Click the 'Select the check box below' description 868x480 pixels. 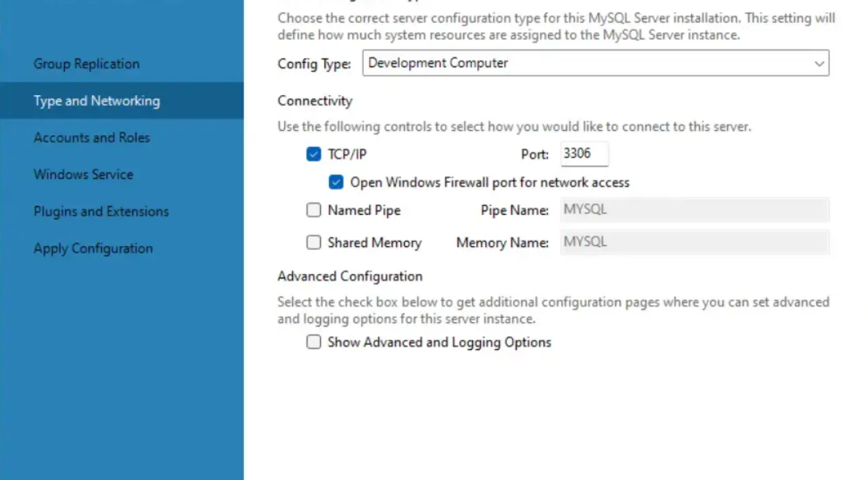[554, 310]
